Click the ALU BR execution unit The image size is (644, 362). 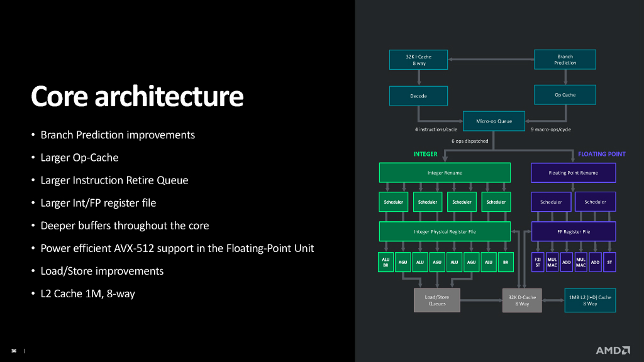coord(386,262)
